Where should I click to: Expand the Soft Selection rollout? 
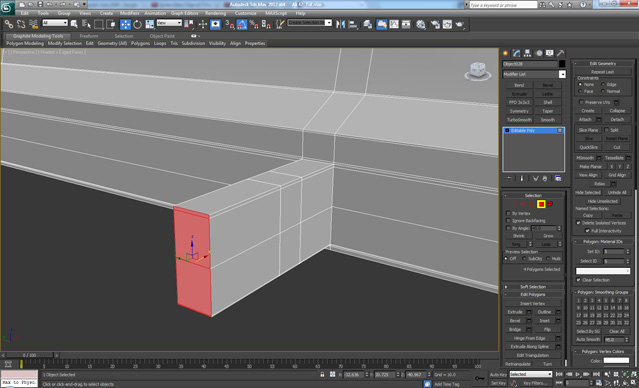tap(533, 287)
